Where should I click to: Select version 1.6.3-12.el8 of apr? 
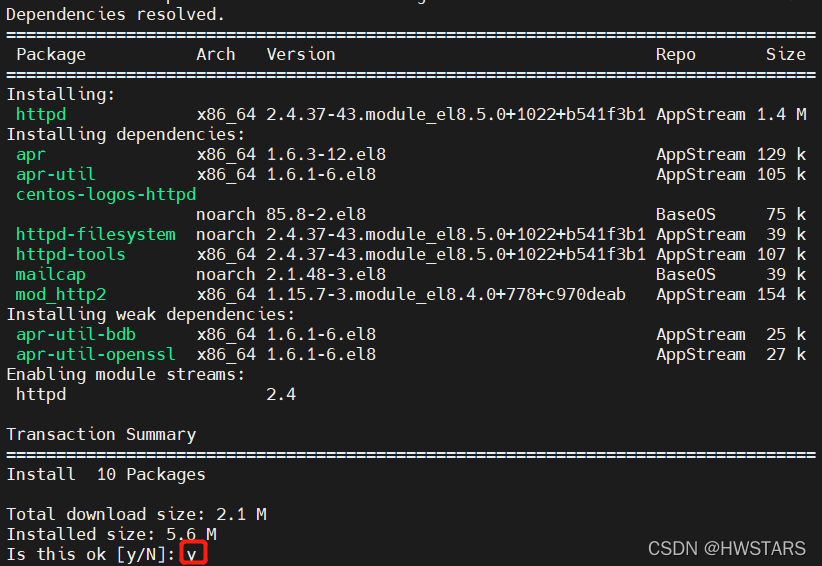click(326, 155)
